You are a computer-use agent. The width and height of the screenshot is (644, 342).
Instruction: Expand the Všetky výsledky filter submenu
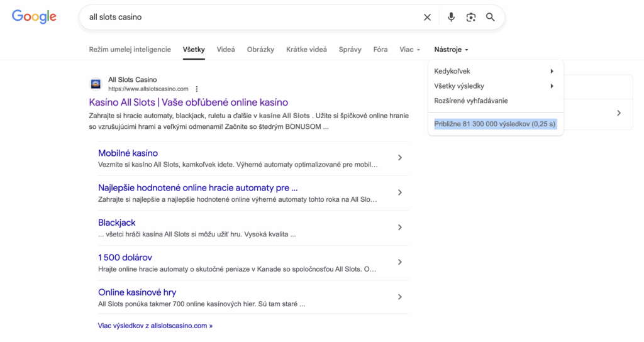coord(552,86)
